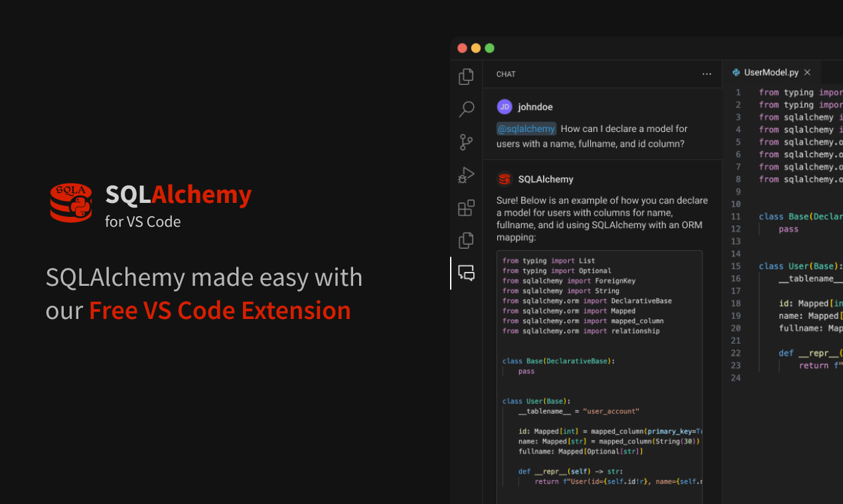Click the CHAT panel title
The height and width of the screenshot is (504, 843).
506,74
